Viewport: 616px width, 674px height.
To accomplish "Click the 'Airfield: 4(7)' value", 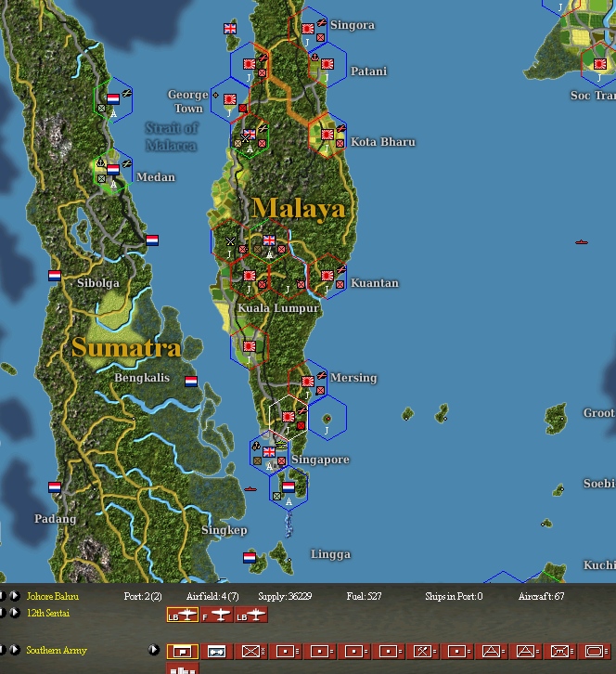I will click(212, 596).
